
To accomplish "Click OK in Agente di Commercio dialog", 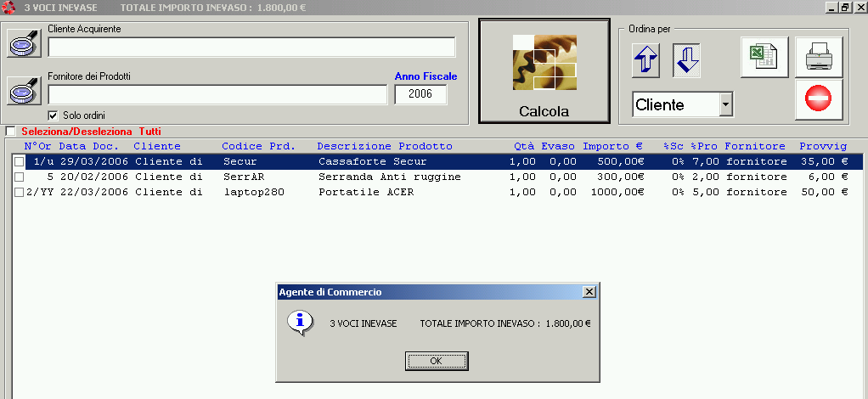I will pos(437,361).
